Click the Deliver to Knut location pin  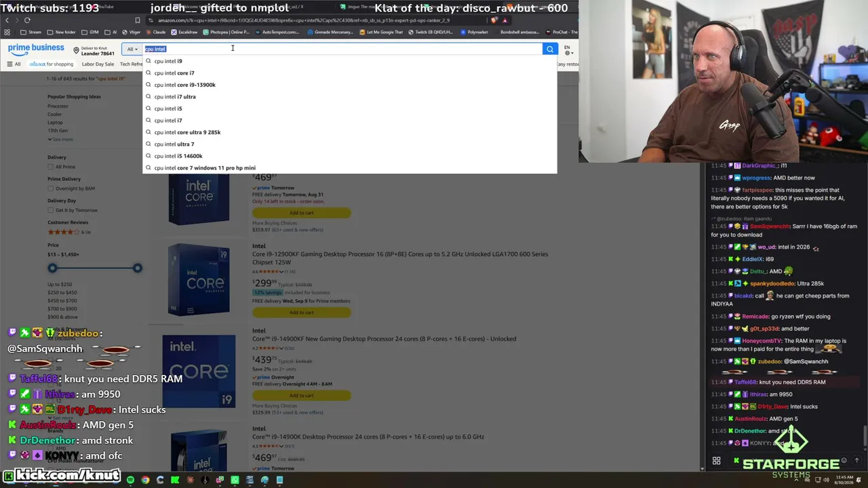[76, 50]
